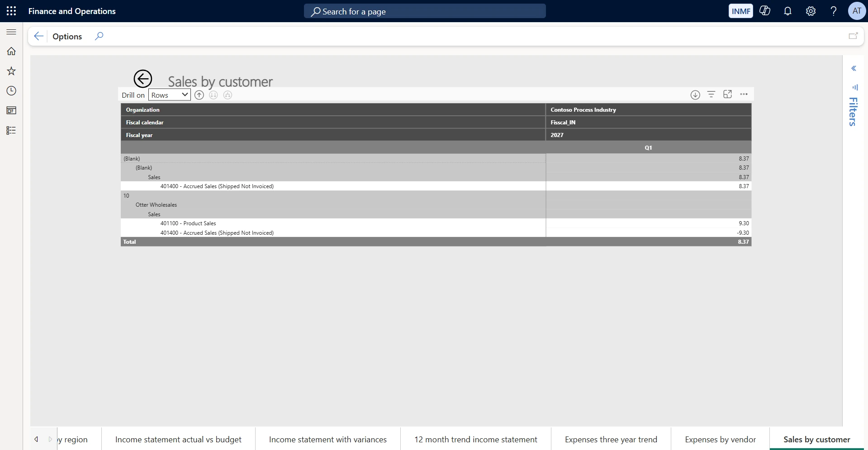
Task: Open the INMF company picker
Action: coord(740,11)
